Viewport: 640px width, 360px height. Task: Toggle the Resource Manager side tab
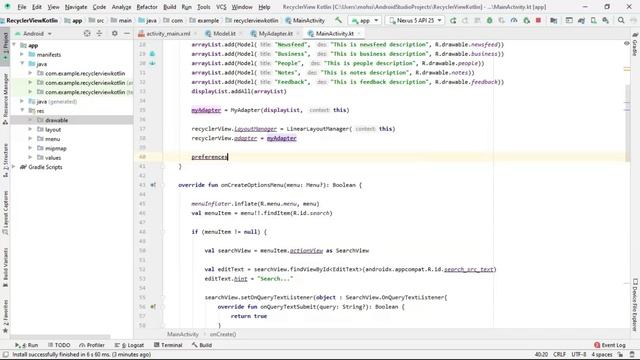[x=5, y=99]
